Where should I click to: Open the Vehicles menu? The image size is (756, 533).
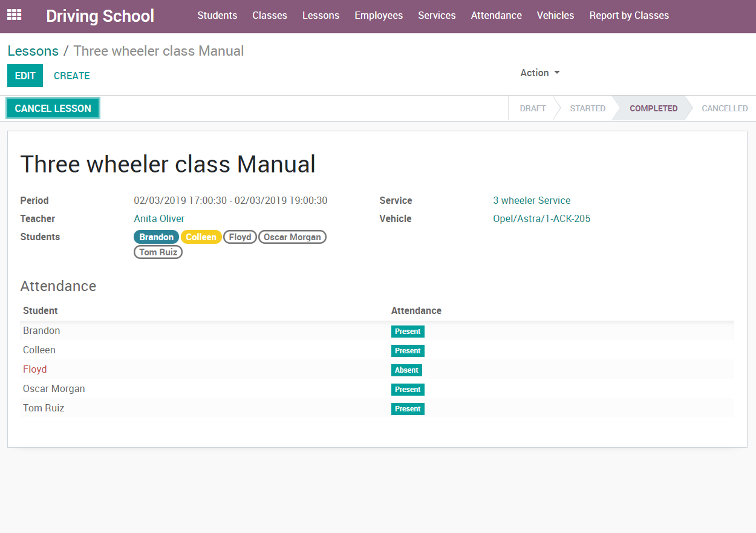click(555, 16)
